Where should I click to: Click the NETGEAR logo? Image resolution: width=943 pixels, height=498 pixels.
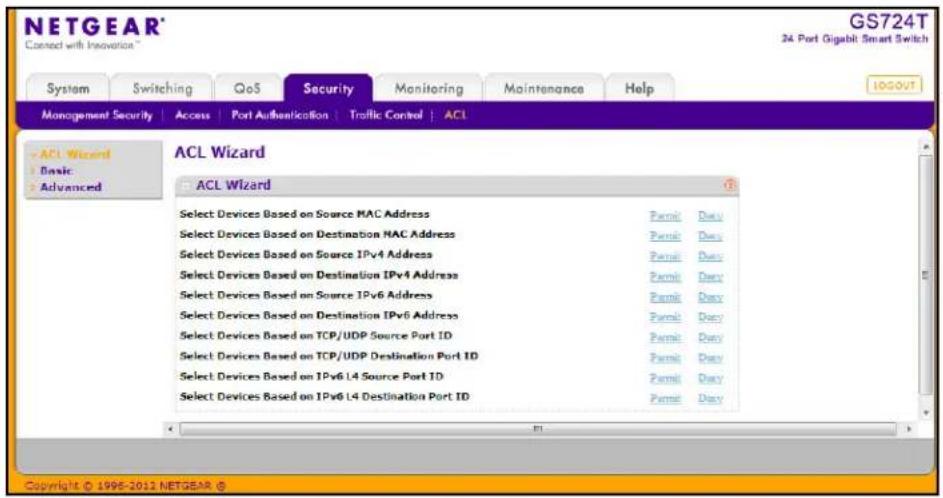[94, 27]
